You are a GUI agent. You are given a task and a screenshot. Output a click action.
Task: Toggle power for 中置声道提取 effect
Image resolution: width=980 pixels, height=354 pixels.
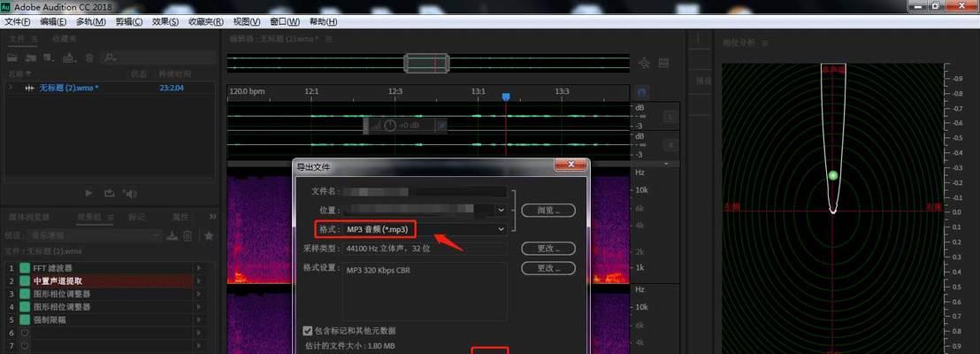pyautogui.click(x=25, y=281)
